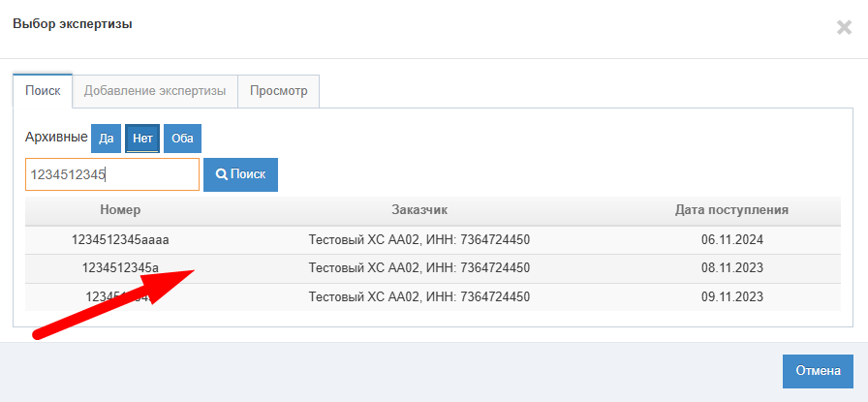868x402 pixels.
Task: Select the expertise numbered 1234512345aaaa
Action: click(x=120, y=239)
